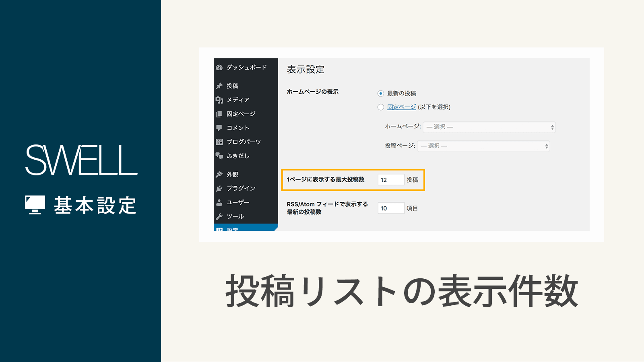Open the プラグイン plugin icon
The height and width of the screenshot is (362, 644).
coord(219,188)
